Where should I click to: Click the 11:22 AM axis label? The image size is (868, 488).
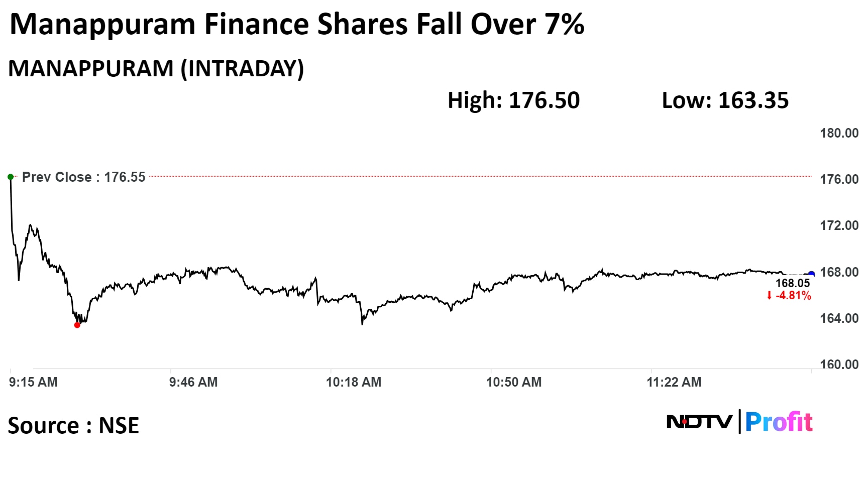pos(674,382)
